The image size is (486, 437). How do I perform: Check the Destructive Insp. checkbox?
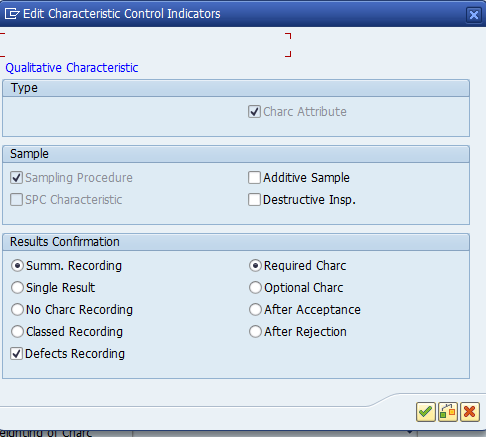254,200
